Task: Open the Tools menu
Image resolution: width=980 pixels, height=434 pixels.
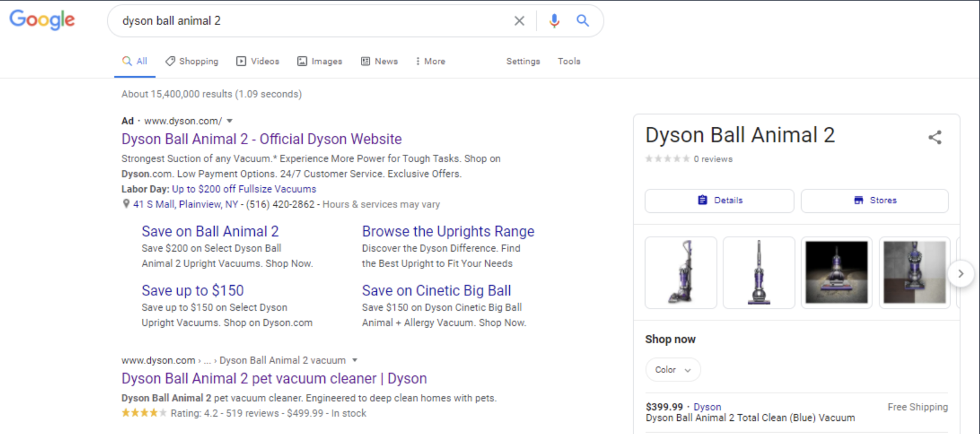Action: point(569,61)
